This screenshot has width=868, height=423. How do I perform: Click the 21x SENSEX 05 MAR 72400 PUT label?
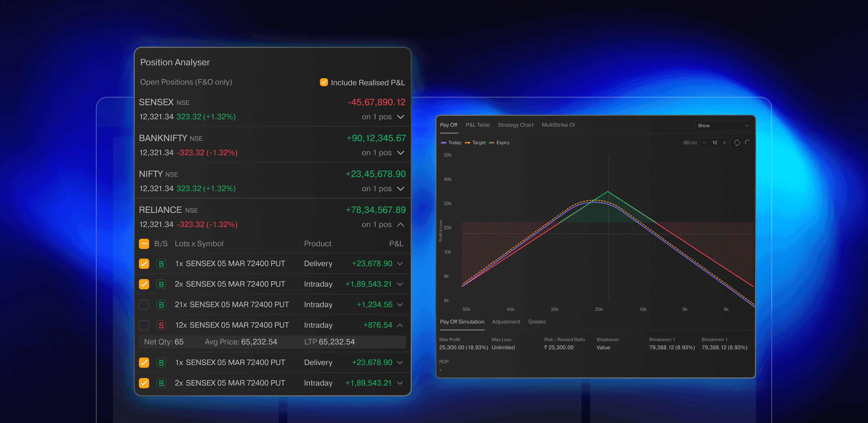pyautogui.click(x=231, y=305)
